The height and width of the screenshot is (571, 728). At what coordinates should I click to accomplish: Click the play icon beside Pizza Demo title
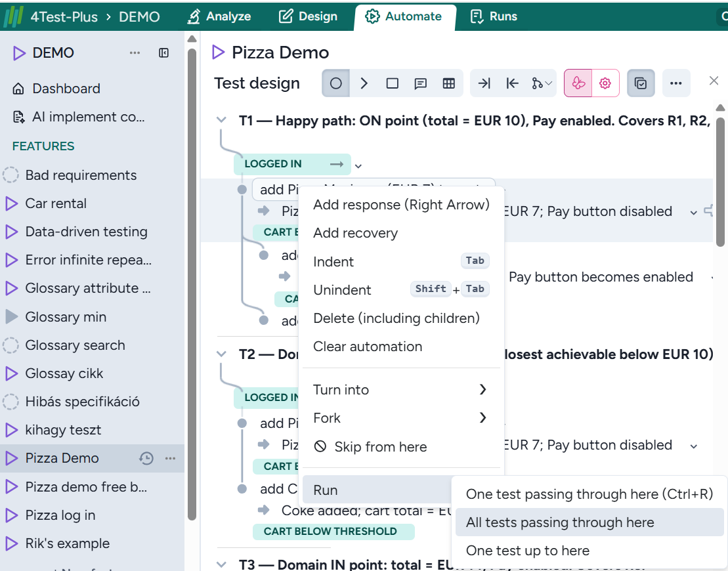[218, 52]
